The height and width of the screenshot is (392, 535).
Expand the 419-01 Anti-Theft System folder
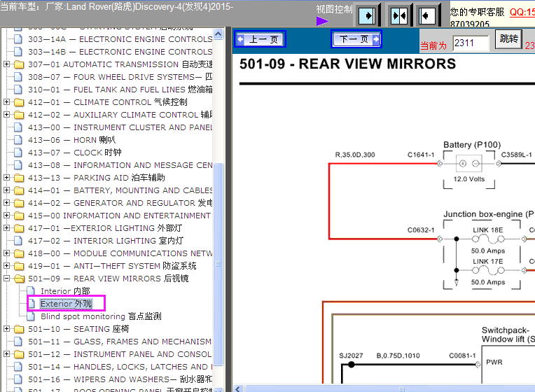(x=6, y=266)
